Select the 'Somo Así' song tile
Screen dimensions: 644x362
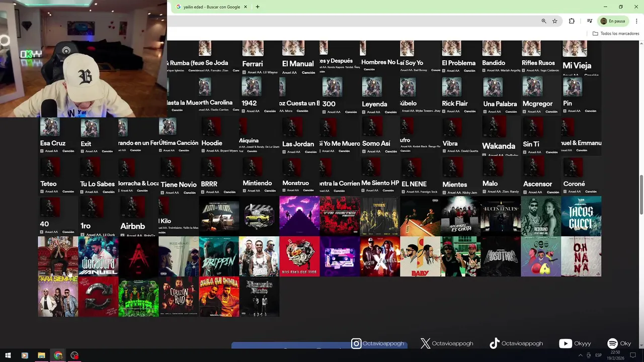pos(380,136)
